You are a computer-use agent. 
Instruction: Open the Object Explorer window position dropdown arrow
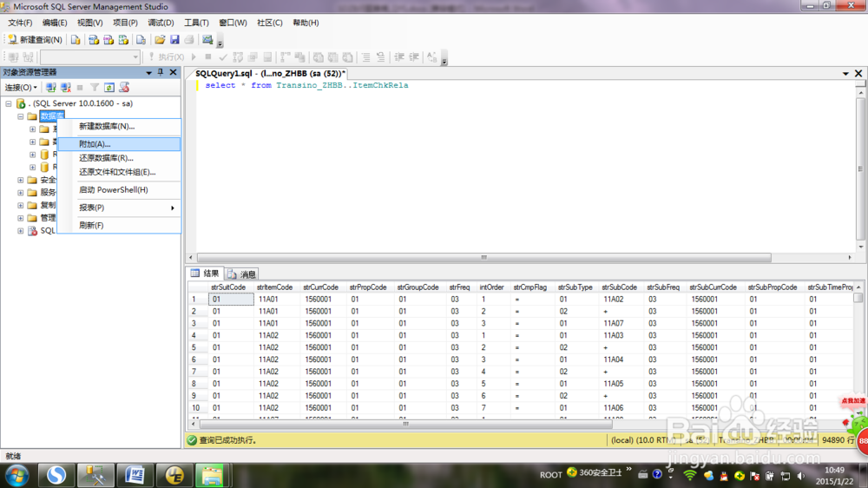coord(148,73)
